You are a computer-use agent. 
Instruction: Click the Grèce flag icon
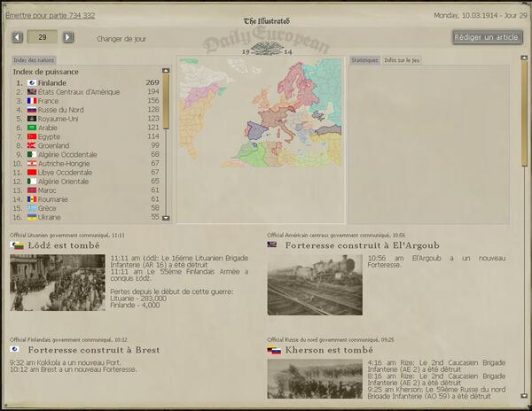[x=32, y=208]
